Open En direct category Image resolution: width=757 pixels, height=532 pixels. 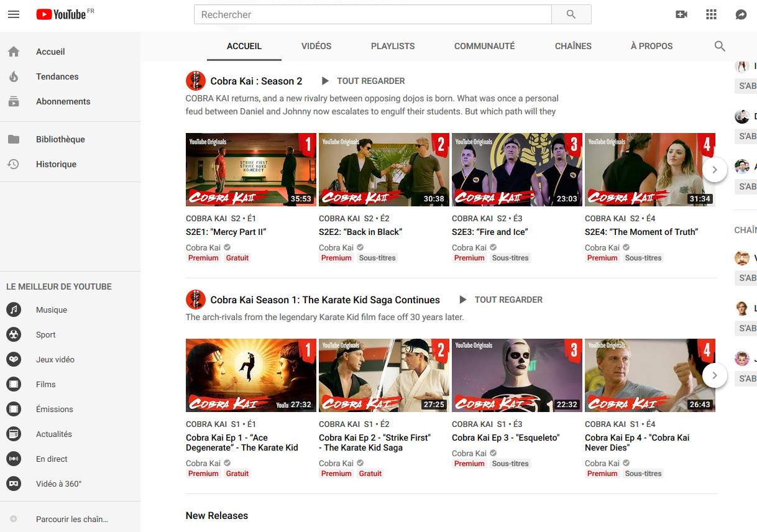tap(70, 459)
